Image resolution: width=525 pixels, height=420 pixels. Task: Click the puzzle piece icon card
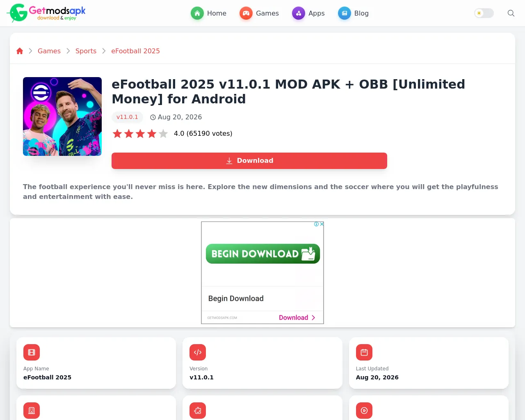point(198,411)
